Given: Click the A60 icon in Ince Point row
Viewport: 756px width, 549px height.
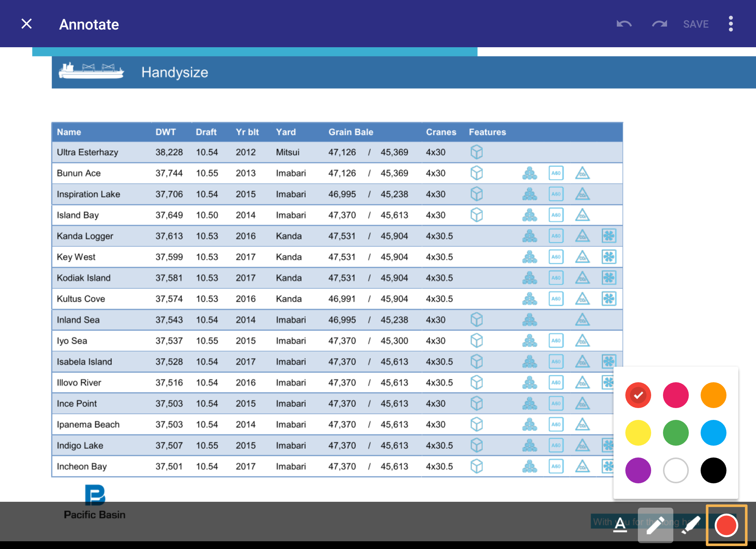Looking at the screenshot, I should (x=556, y=403).
